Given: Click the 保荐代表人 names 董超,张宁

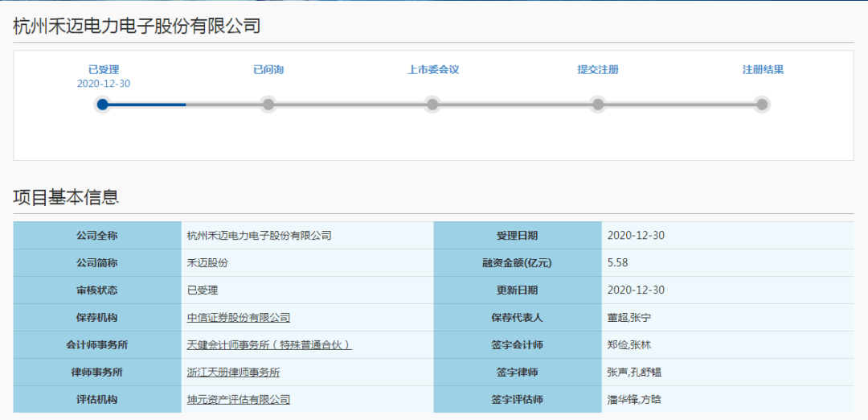Looking at the screenshot, I should [x=629, y=318].
